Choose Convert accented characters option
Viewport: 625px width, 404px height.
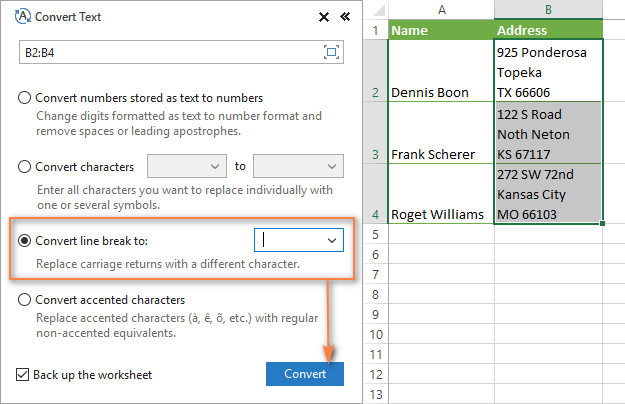[25, 299]
